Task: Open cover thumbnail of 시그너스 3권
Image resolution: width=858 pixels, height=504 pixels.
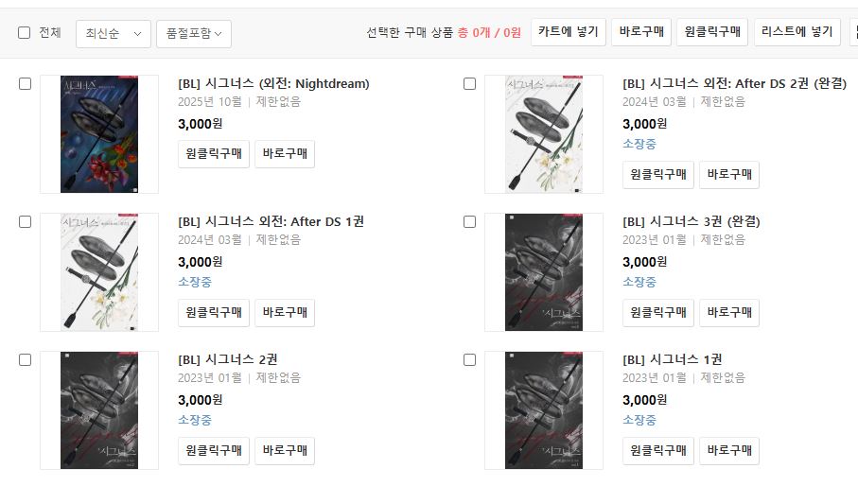Action: [544, 272]
